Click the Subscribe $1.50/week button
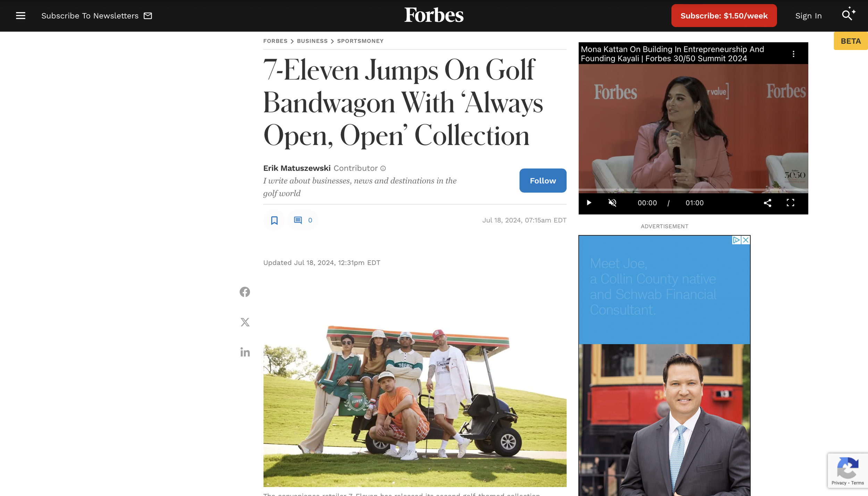Viewport: 868px width, 496px height. (724, 16)
